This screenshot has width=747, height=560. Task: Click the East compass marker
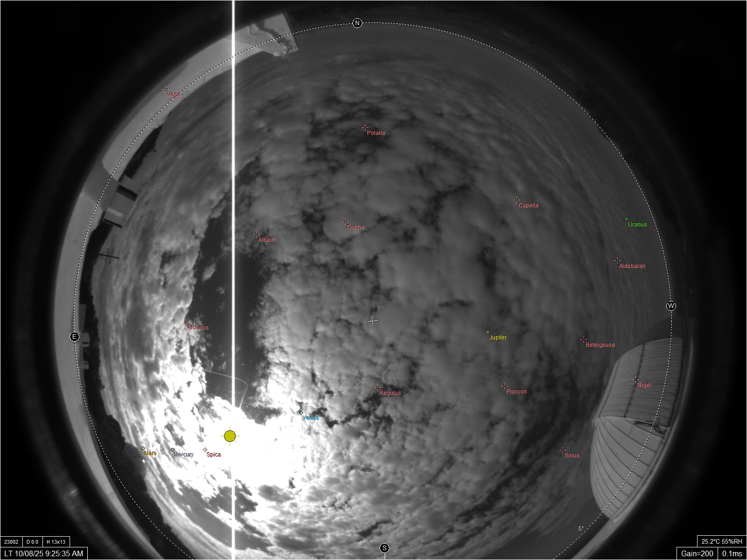coord(74,336)
